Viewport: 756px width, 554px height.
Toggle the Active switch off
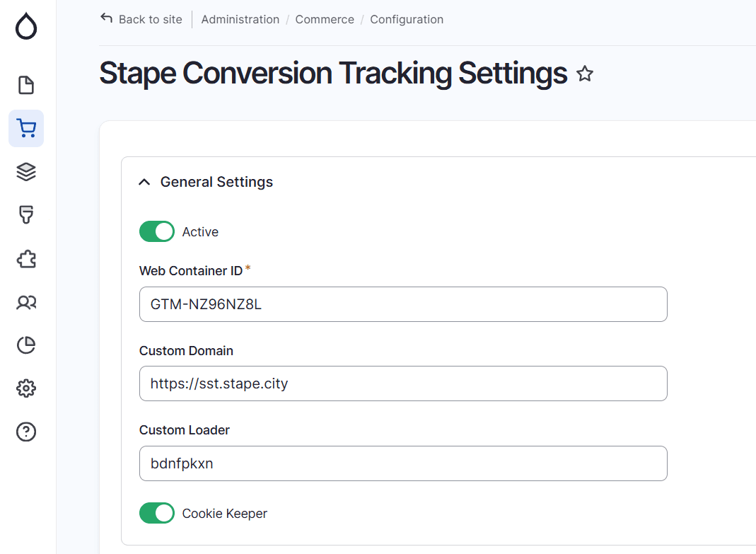click(156, 231)
